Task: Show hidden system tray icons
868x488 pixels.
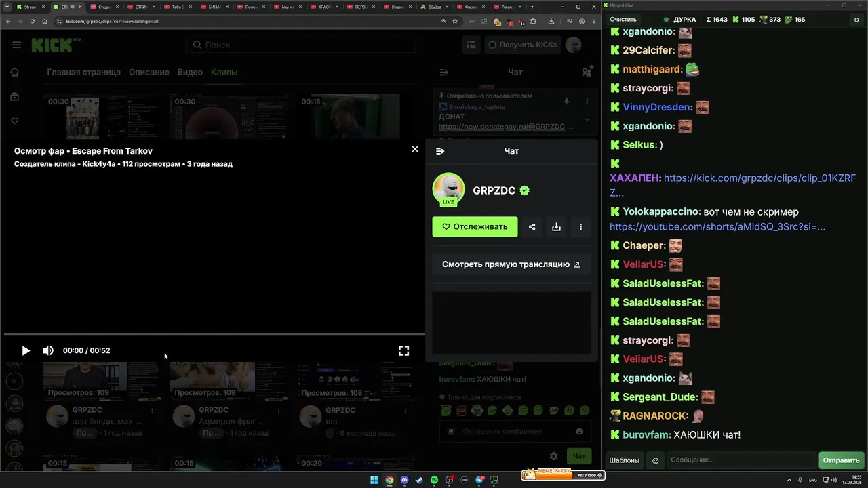Action: pyautogui.click(x=789, y=480)
